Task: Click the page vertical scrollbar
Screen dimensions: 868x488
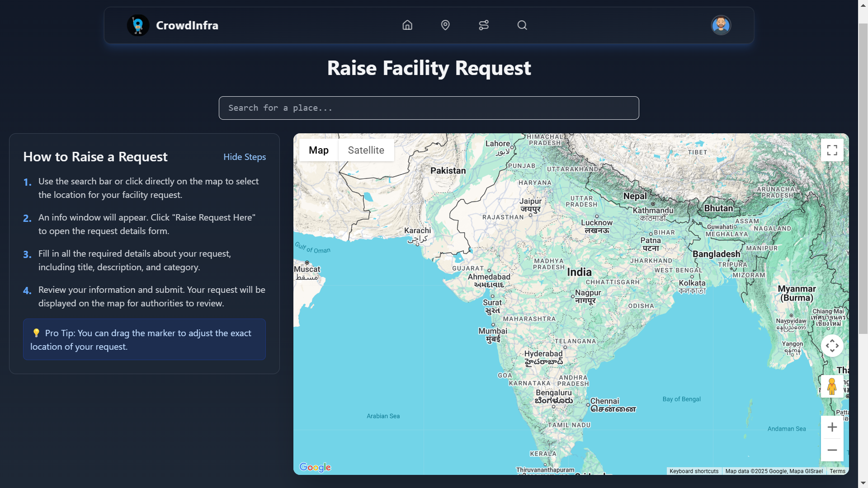Action: [x=863, y=181]
